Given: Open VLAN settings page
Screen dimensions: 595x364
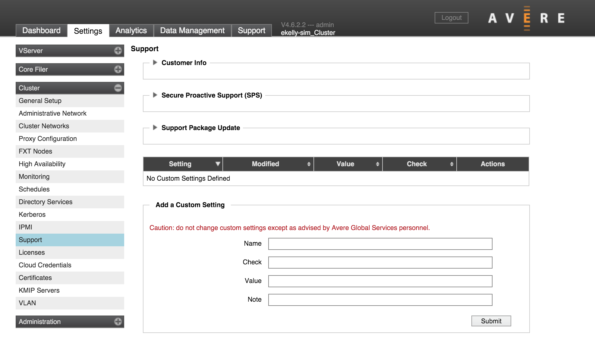Looking at the screenshot, I should point(70,303).
